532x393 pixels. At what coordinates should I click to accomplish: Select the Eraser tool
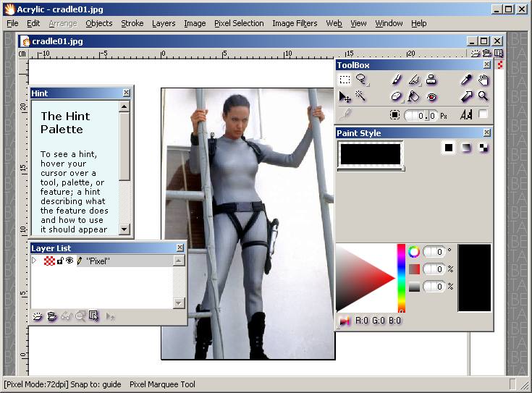pos(397,97)
